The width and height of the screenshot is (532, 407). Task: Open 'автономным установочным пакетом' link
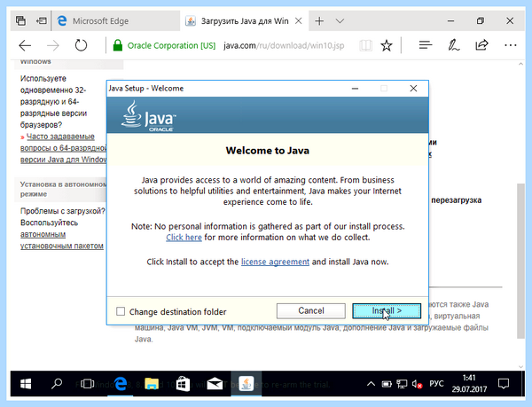(62, 240)
